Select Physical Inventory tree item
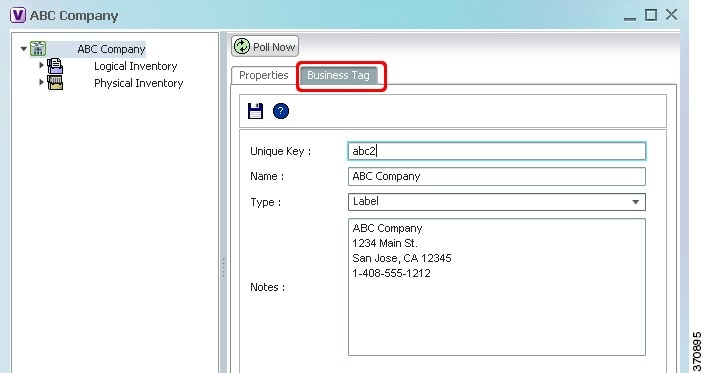The width and height of the screenshot is (703, 373). pos(139,83)
